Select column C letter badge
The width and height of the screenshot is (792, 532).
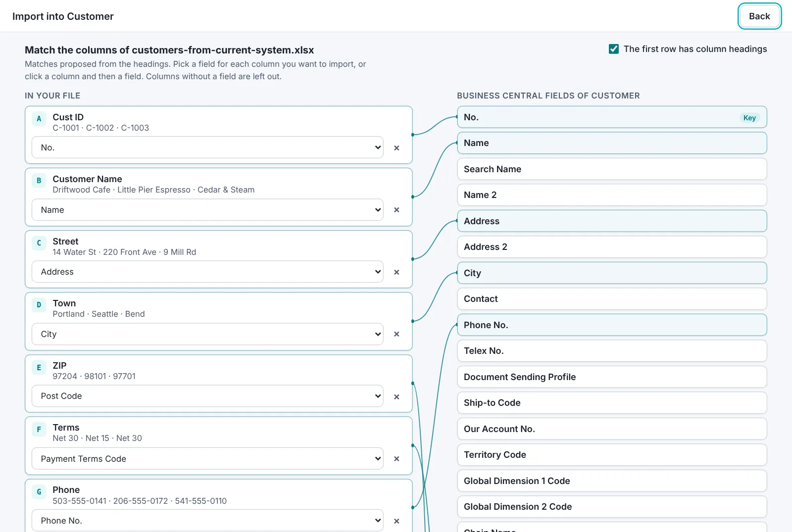39,243
